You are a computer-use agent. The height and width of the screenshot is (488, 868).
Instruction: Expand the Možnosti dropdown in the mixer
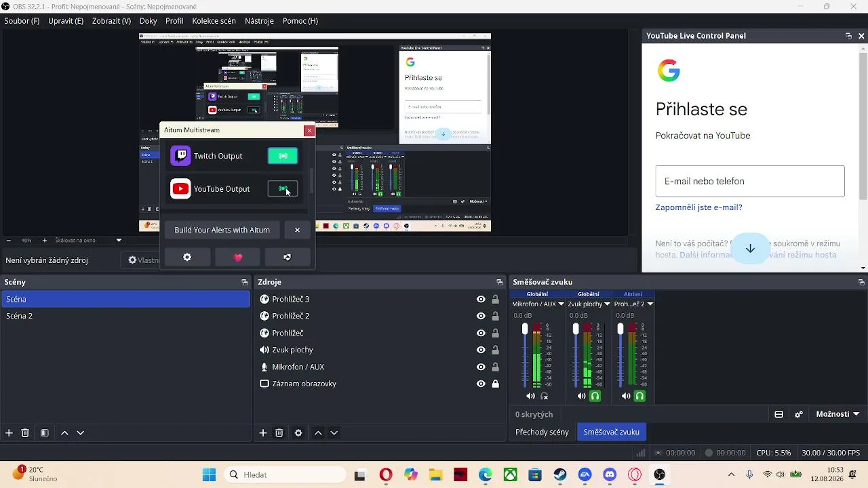[x=837, y=414]
